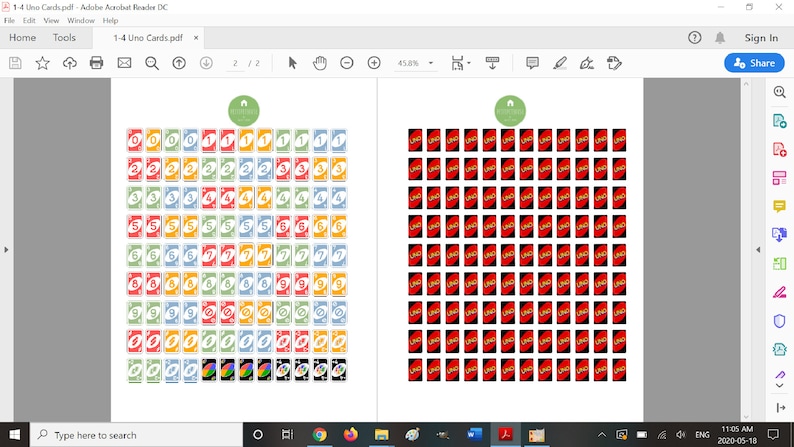Open File Explorer from taskbar

pyautogui.click(x=381, y=435)
